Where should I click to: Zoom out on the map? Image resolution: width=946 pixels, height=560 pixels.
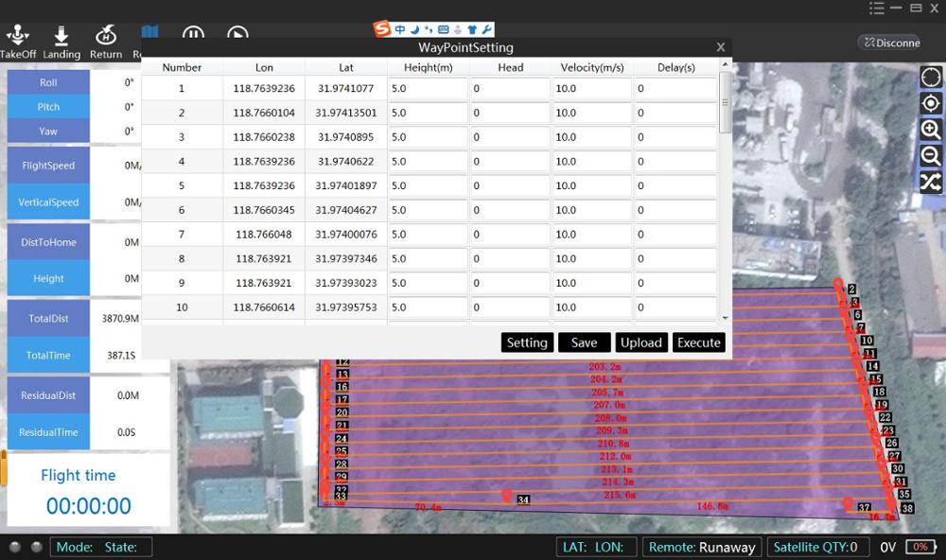[x=931, y=156]
